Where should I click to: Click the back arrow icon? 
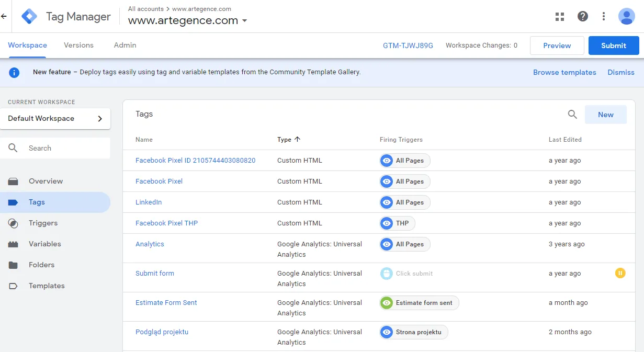(x=4, y=16)
